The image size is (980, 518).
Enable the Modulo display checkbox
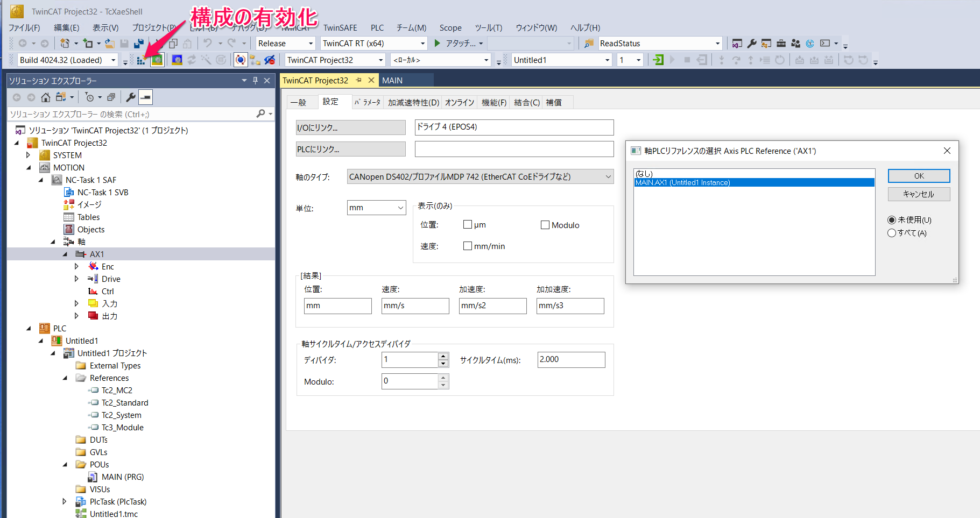pyautogui.click(x=545, y=225)
